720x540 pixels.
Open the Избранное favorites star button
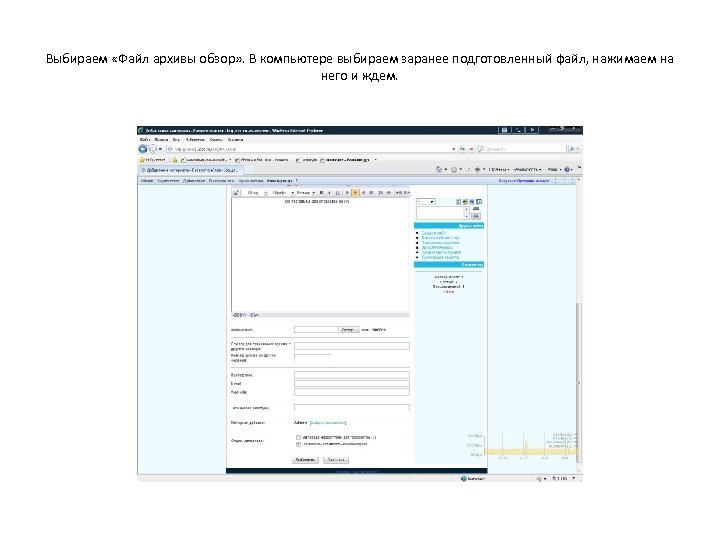click(152, 160)
